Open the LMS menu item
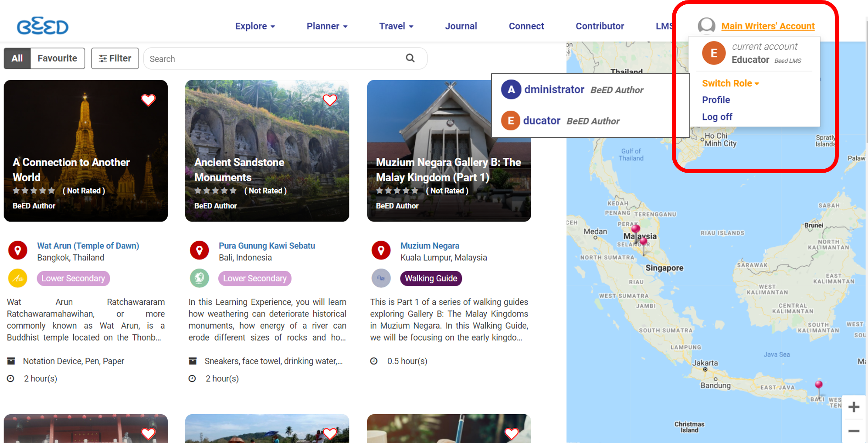Image resolution: width=868 pixels, height=443 pixels. pyautogui.click(x=664, y=26)
